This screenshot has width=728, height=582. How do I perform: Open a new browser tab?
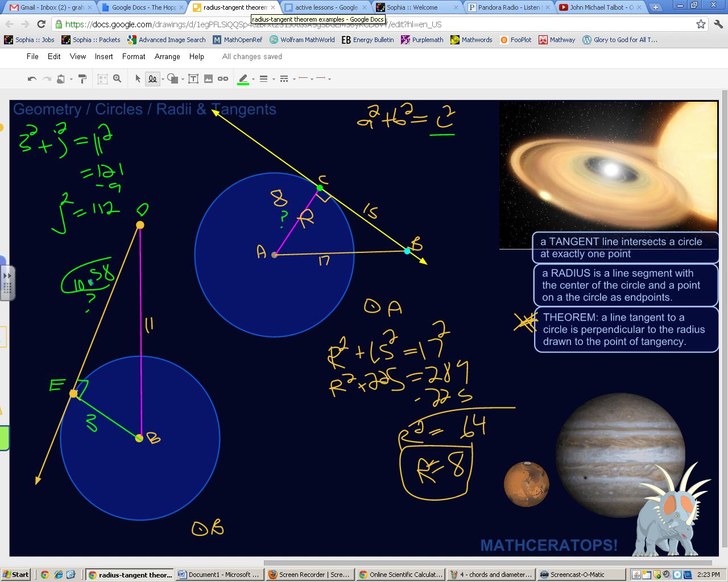[x=656, y=7]
